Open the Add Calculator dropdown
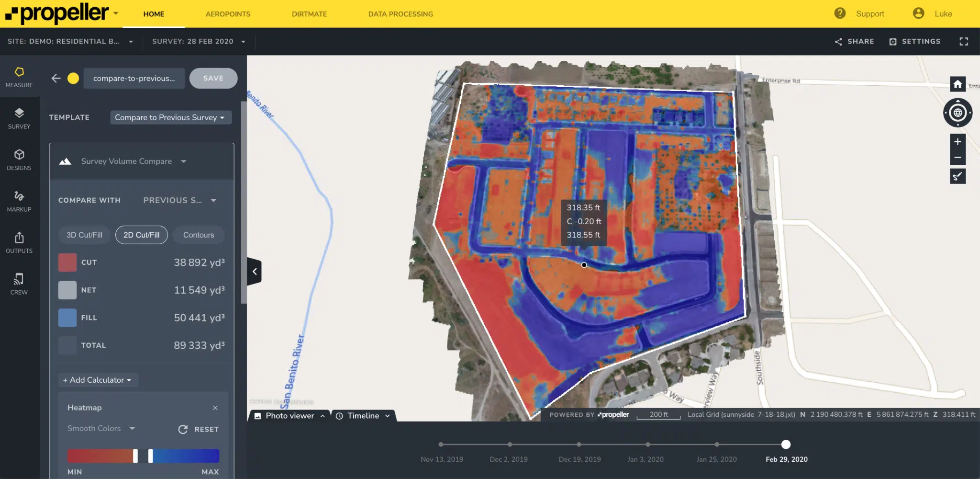980x479 pixels. pos(98,380)
